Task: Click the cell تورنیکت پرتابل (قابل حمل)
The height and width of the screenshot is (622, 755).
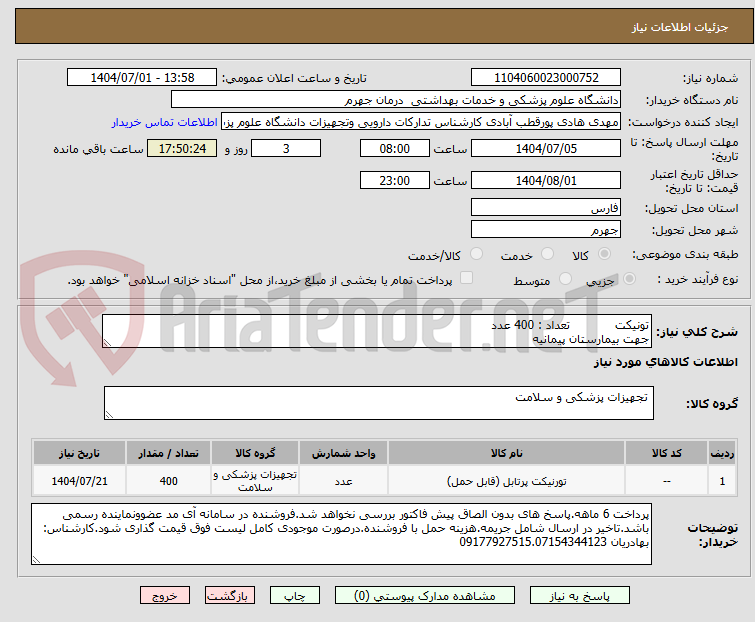Action: [507, 481]
